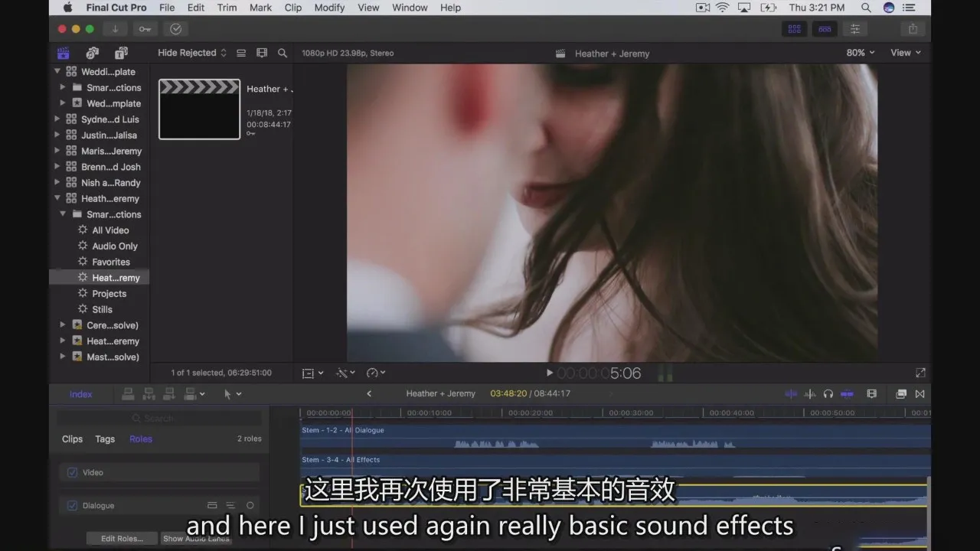The width and height of the screenshot is (980, 551).
Task: Collapse the Heath...eremy library
Action: click(57, 198)
